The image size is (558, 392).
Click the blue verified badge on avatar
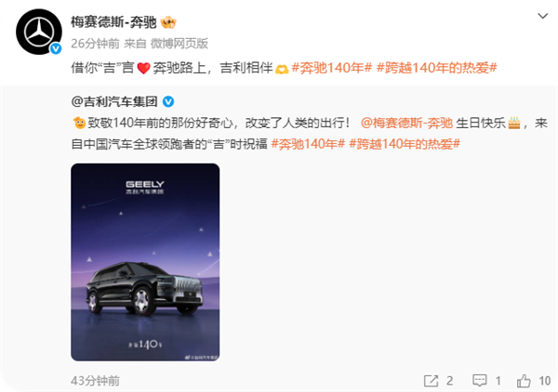[x=56, y=48]
